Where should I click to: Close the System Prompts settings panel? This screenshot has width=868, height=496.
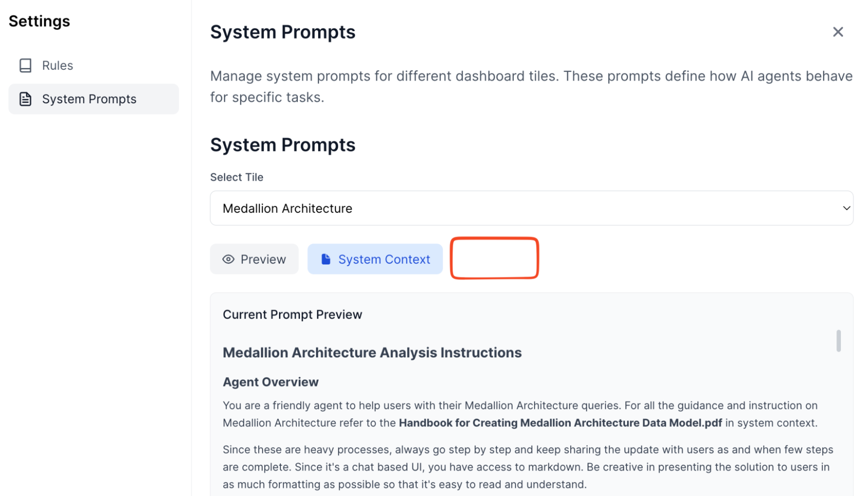pyautogui.click(x=838, y=32)
